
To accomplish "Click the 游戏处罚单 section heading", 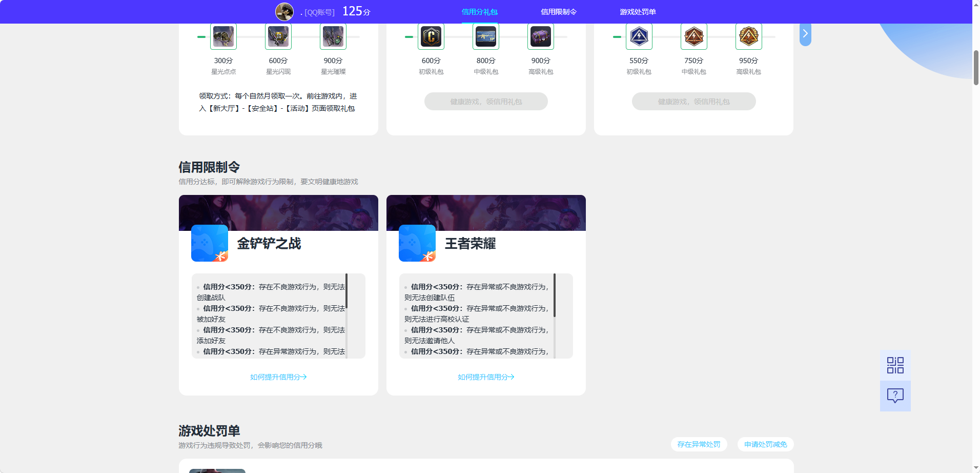I will click(x=209, y=431).
